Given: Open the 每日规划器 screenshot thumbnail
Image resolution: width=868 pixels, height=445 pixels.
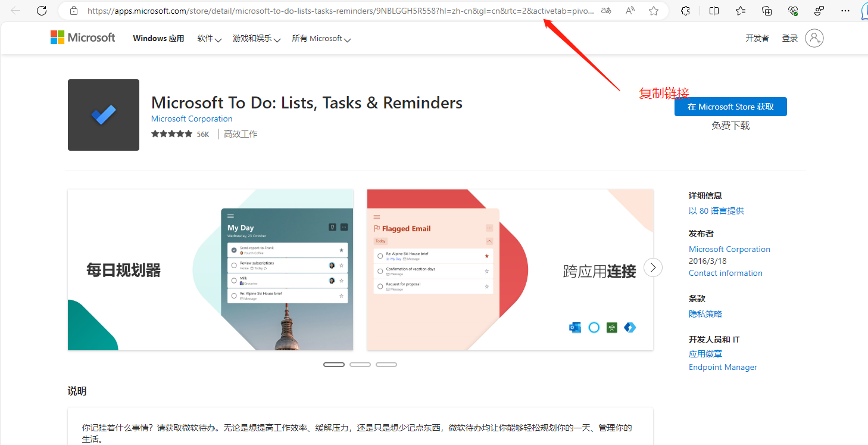Looking at the screenshot, I should 211,270.
